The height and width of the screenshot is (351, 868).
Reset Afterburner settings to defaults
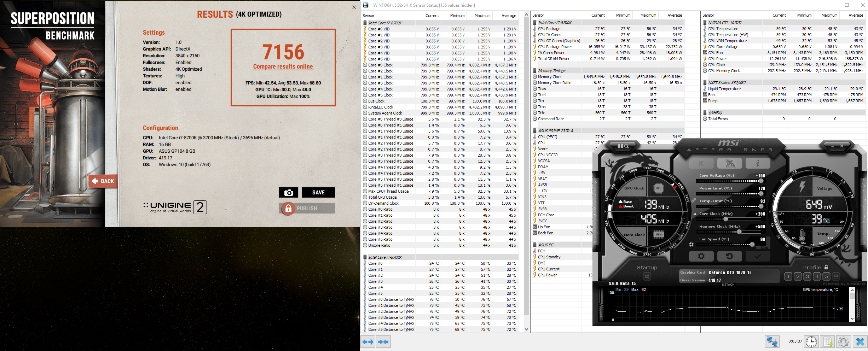pos(729,256)
